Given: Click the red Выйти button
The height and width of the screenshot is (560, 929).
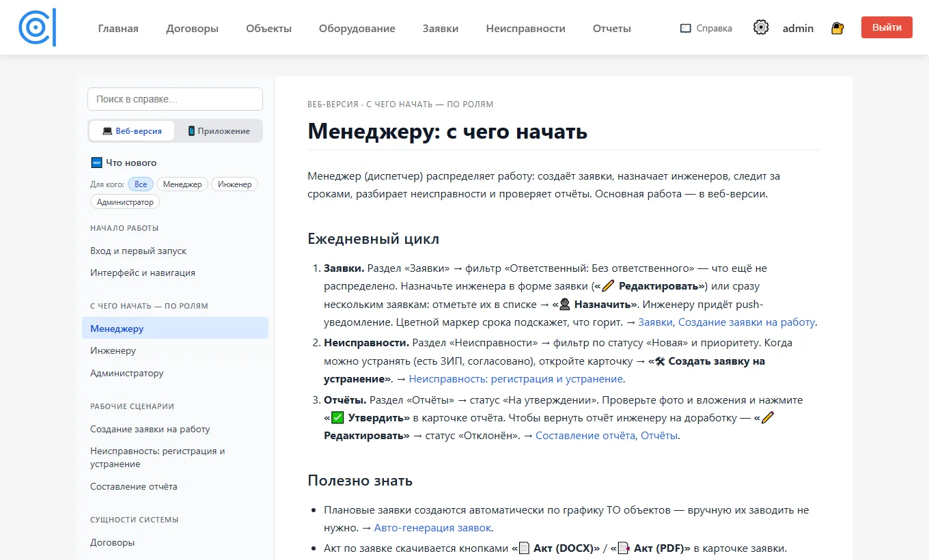Looking at the screenshot, I should 887,27.
